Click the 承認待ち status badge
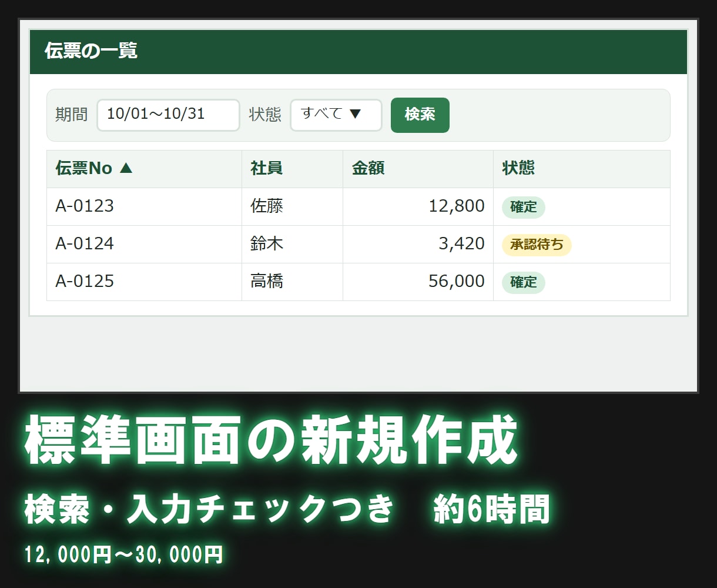 coord(537,245)
